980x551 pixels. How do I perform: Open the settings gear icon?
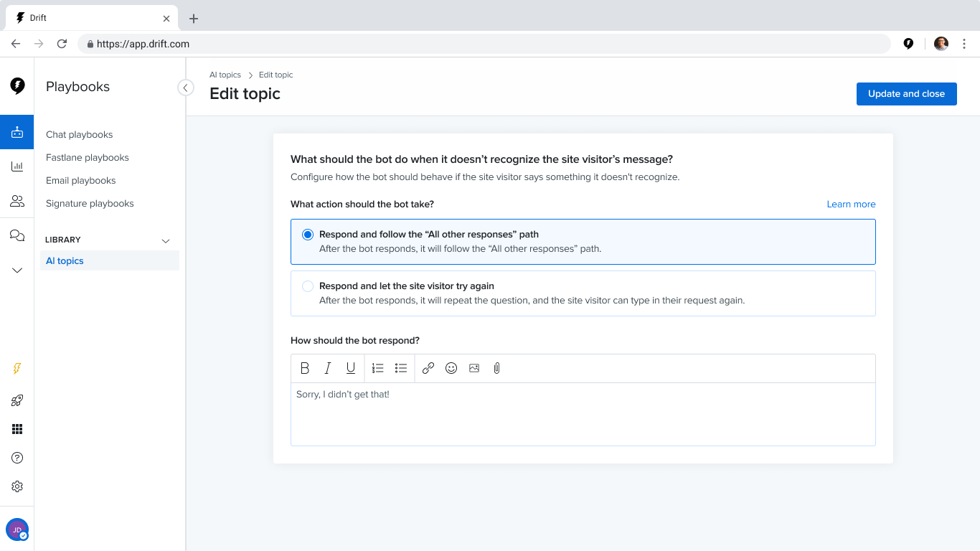[17, 486]
